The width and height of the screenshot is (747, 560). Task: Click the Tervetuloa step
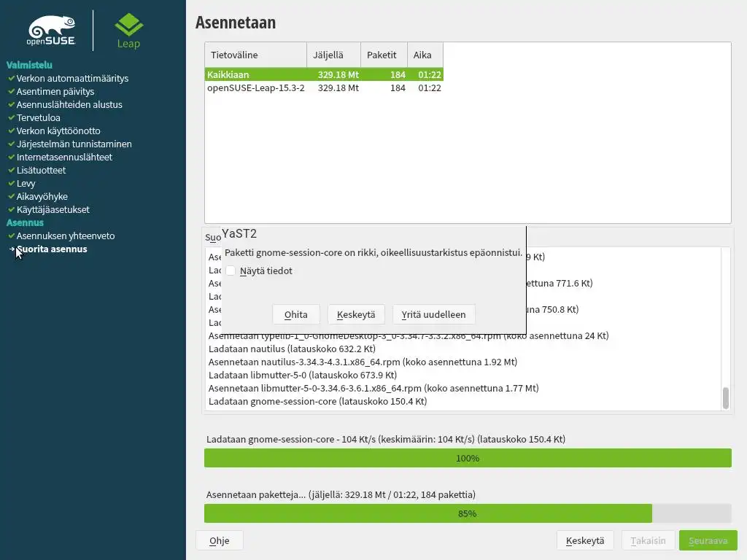pos(38,117)
